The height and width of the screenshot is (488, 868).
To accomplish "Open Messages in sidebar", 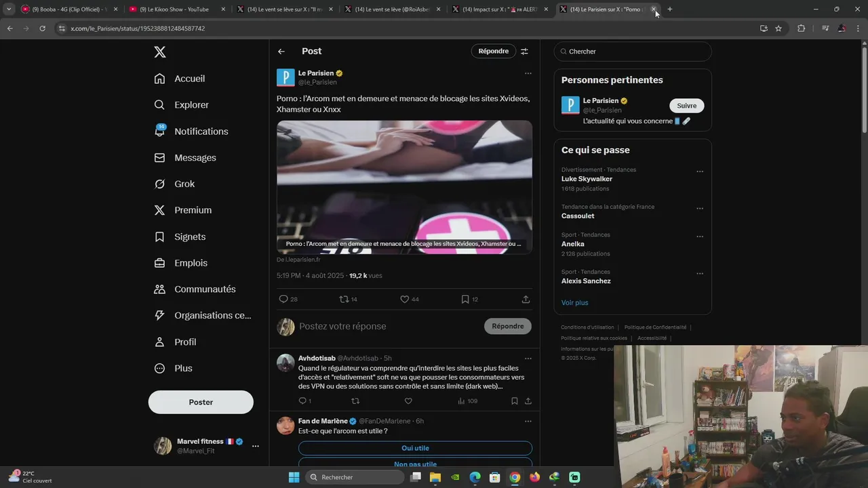I will coord(185,157).
